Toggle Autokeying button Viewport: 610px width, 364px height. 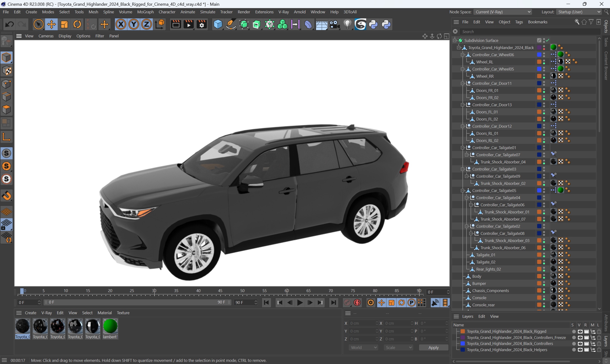pyautogui.click(x=357, y=303)
